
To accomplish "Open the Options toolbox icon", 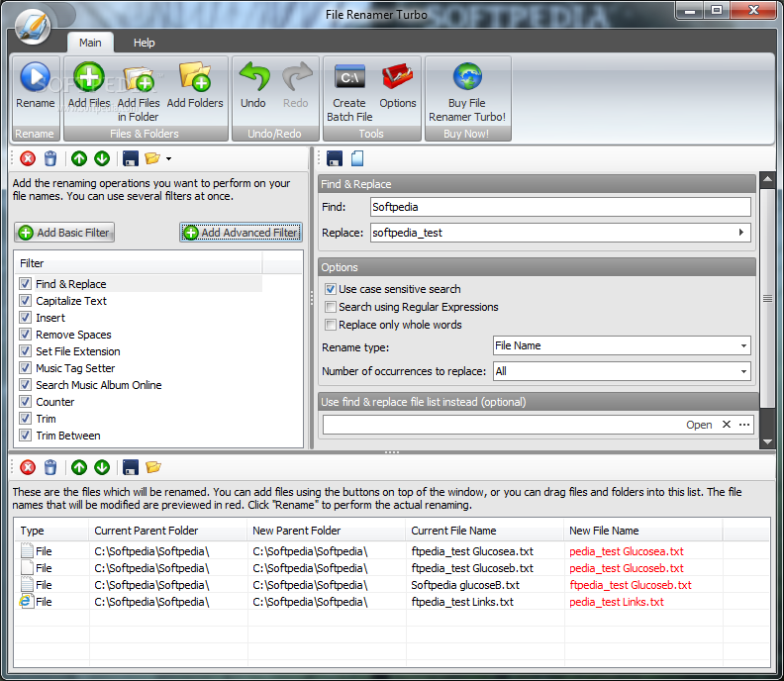I will (x=398, y=76).
